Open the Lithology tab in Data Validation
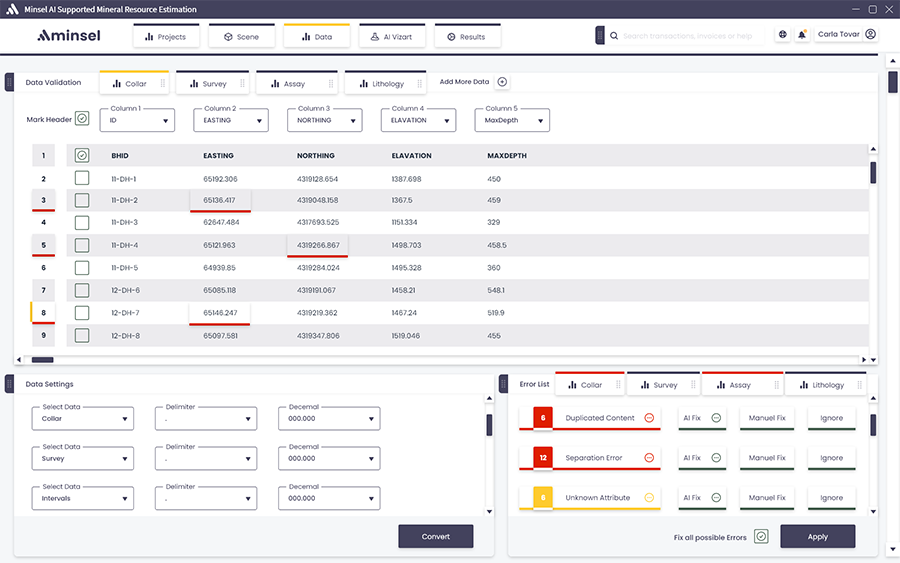900x563 pixels. click(385, 84)
